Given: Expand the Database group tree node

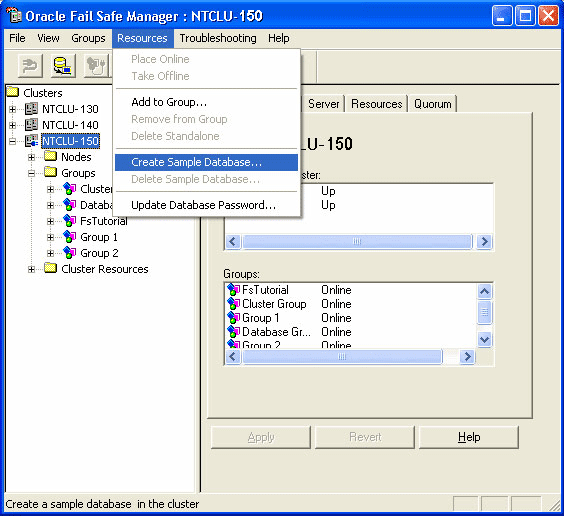Looking at the screenshot, I should pos(50,205).
